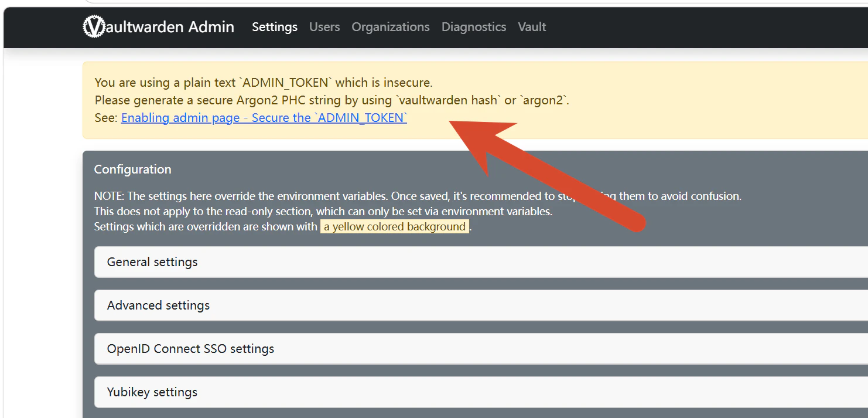Expand the Yubikey settings section
This screenshot has width=868, height=418.
(481, 392)
